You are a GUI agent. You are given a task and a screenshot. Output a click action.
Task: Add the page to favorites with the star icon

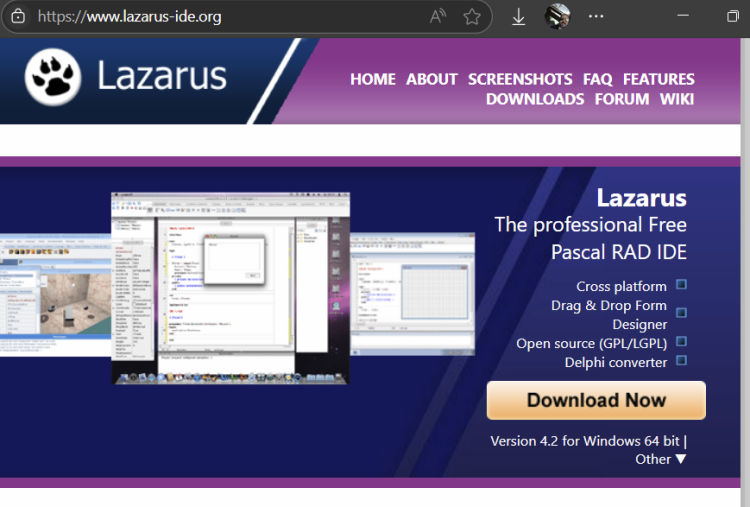coord(472,17)
